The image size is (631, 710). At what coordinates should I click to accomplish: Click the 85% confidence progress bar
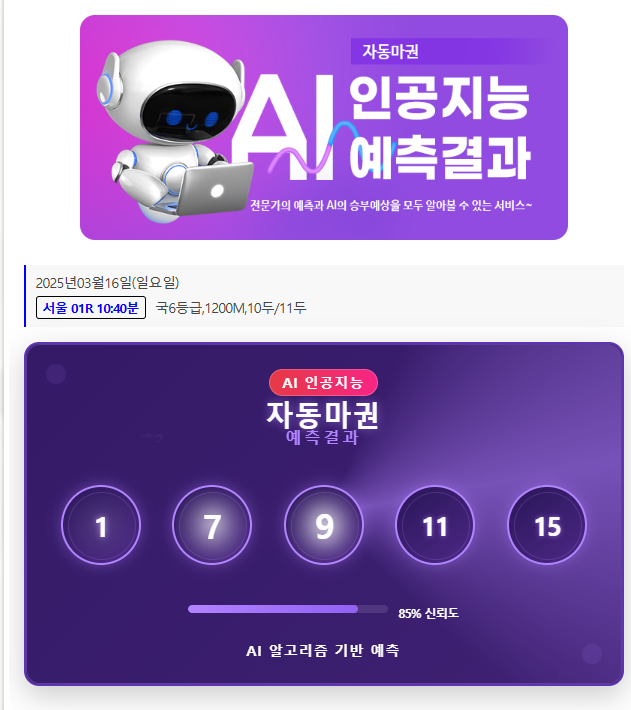point(288,609)
